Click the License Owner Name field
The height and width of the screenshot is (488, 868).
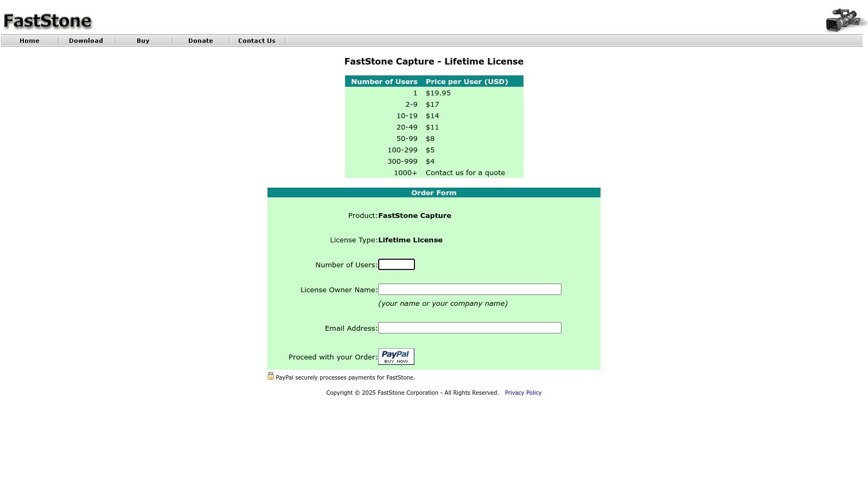(469, 290)
